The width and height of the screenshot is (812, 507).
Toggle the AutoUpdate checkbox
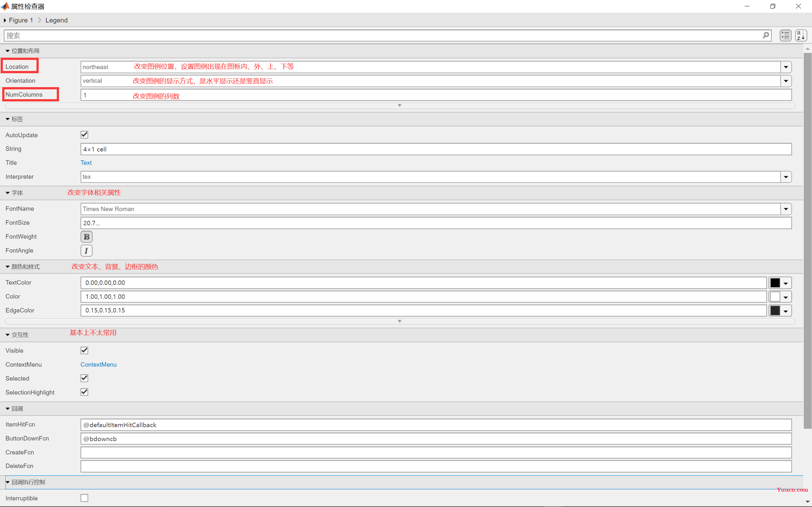pyautogui.click(x=85, y=135)
